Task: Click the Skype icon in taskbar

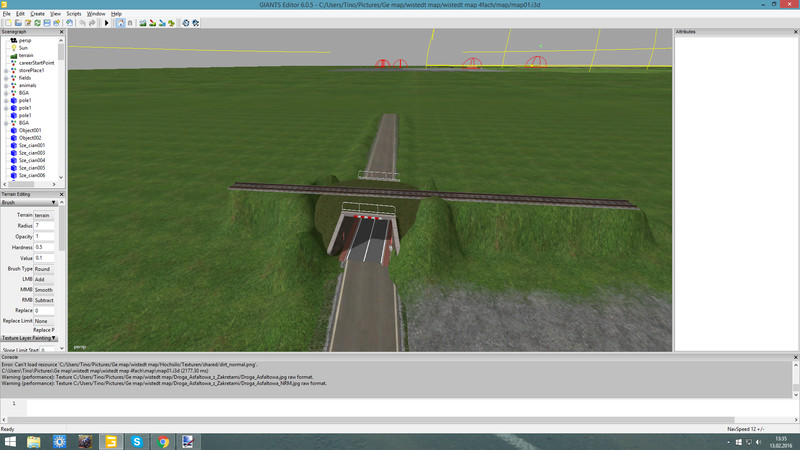Action: pyautogui.click(x=137, y=440)
